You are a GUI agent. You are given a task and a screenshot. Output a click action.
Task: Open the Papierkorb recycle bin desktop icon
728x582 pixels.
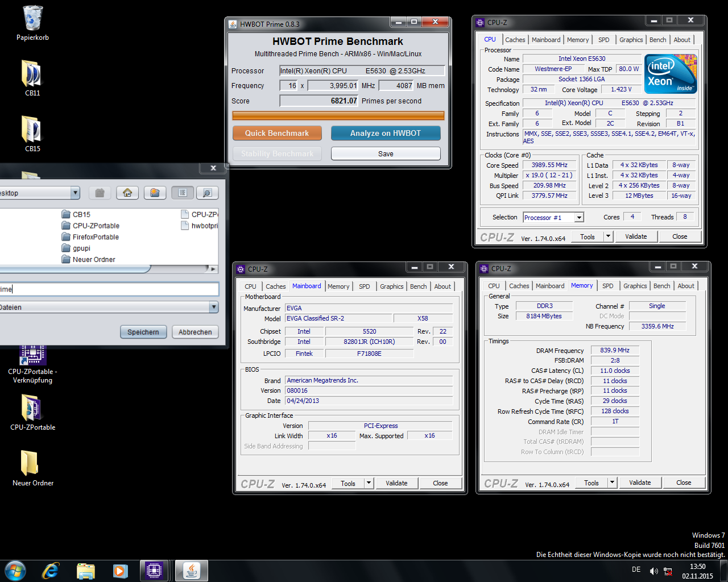[32, 23]
